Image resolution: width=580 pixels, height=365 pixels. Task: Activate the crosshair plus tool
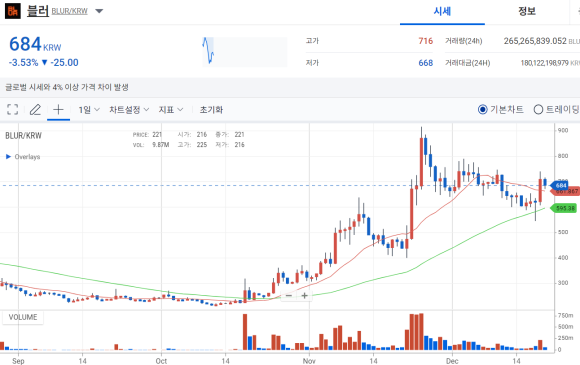pos(58,109)
